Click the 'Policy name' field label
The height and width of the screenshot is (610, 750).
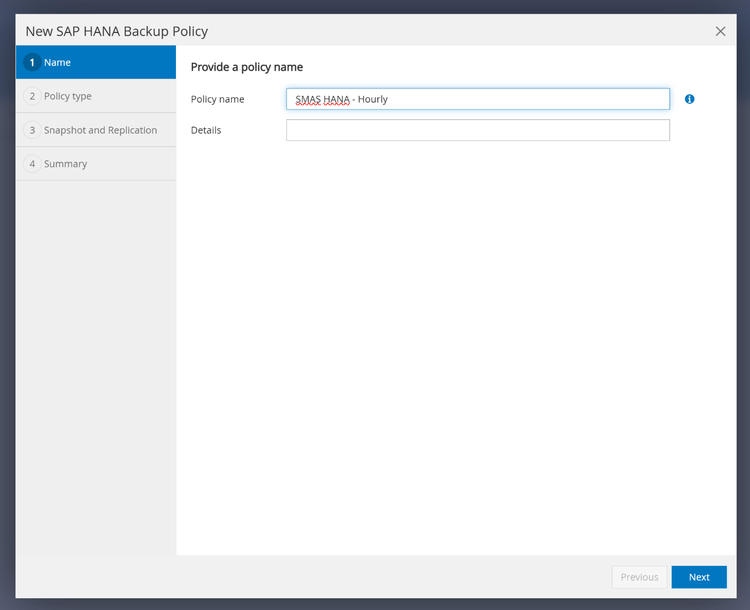pos(218,99)
